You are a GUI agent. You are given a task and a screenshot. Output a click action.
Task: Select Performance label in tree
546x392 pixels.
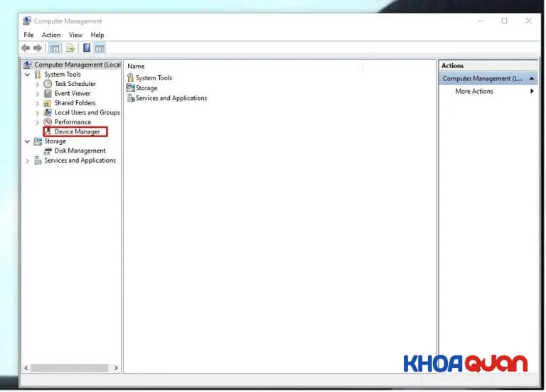pyautogui.click(x=73, y=122)
